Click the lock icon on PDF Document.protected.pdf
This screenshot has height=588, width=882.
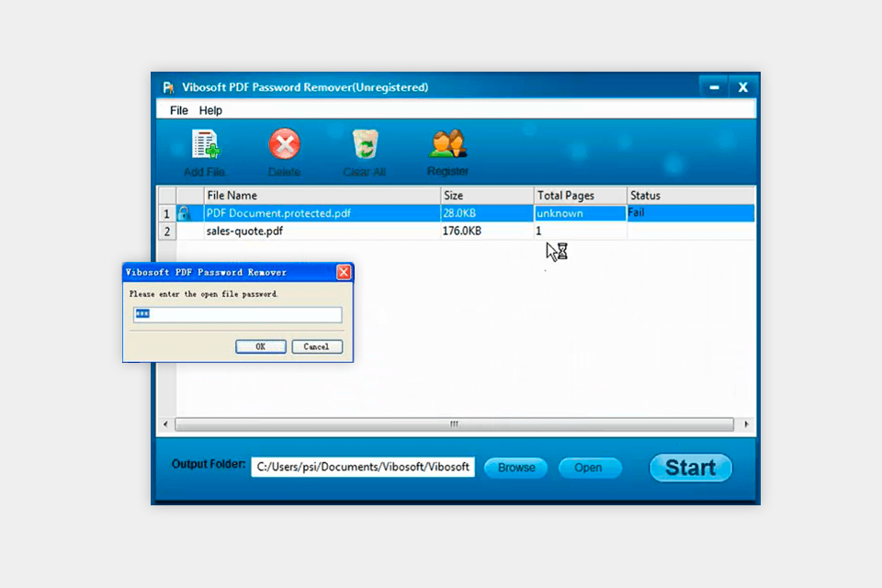[x=184, y=213]
